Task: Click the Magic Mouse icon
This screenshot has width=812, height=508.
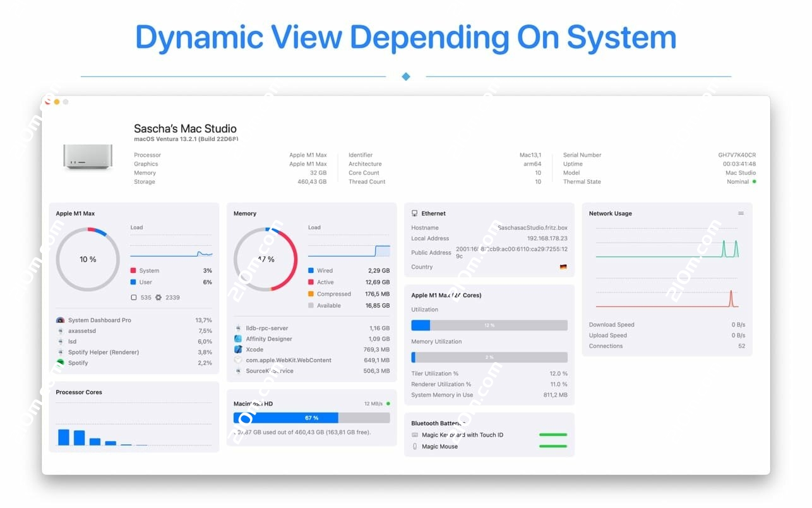Action: 414,446
